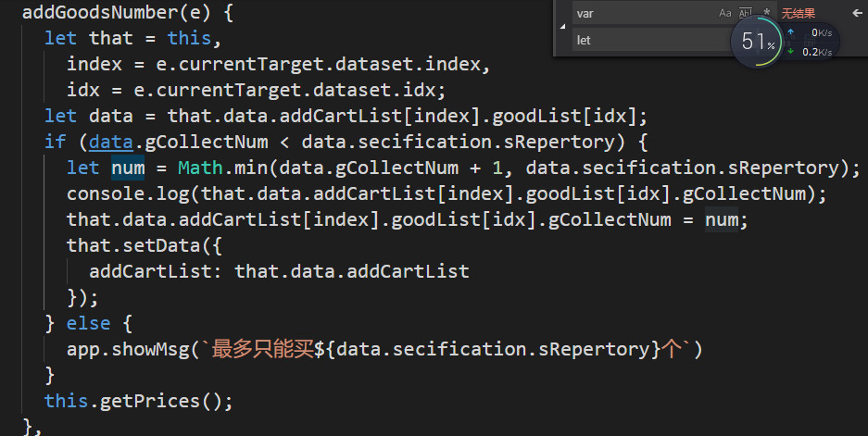868x436 pixels.
Task: Click showMsg in the app.showMsg call
Action: coord(156,350)
